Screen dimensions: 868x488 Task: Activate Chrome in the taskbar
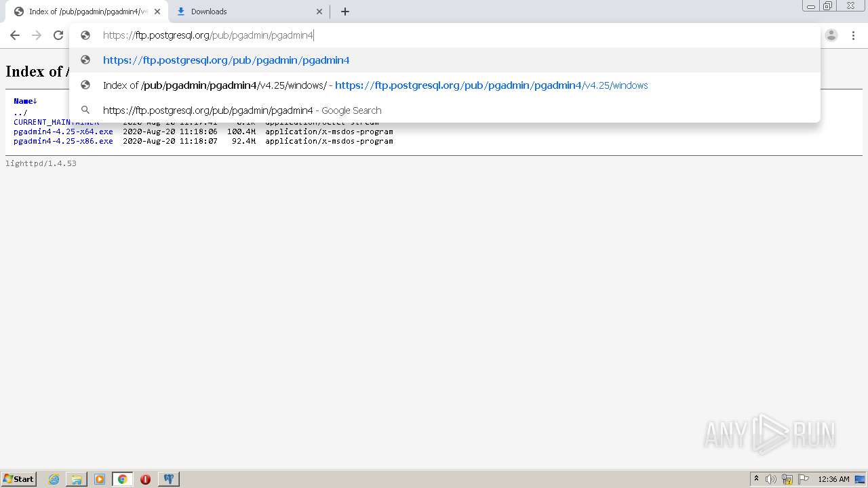122,479
